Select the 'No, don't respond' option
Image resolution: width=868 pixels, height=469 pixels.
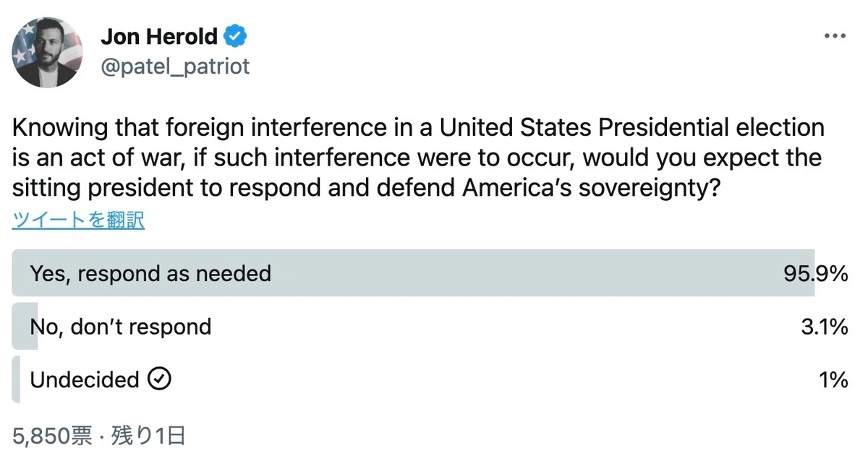tap(430, 327)
